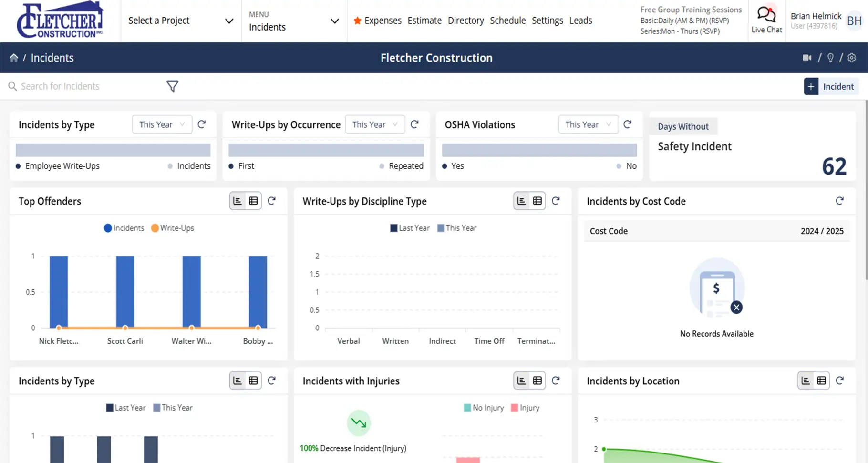Screen dimensions: 868x463
Task: Go to the Estimate menu
Action: (424, 21)
